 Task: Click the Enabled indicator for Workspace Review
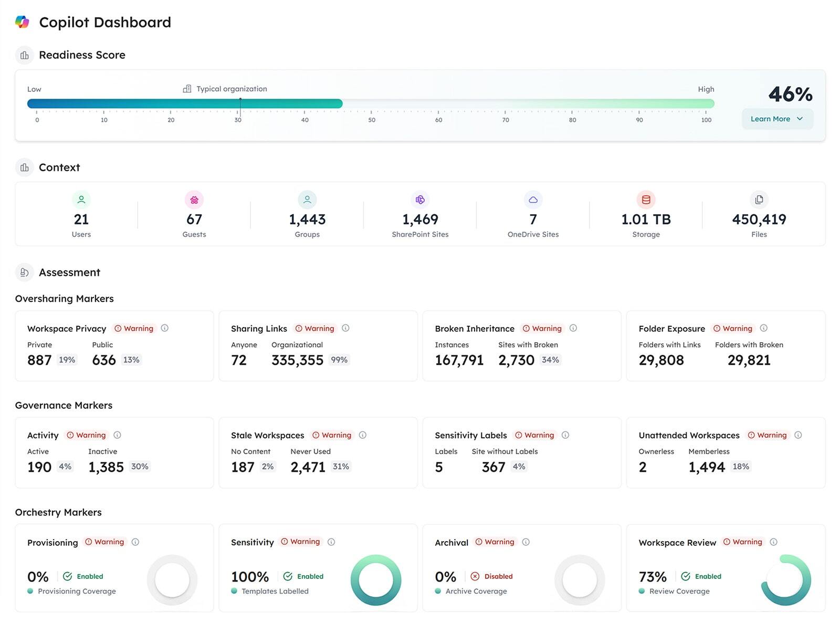point(702,576)
